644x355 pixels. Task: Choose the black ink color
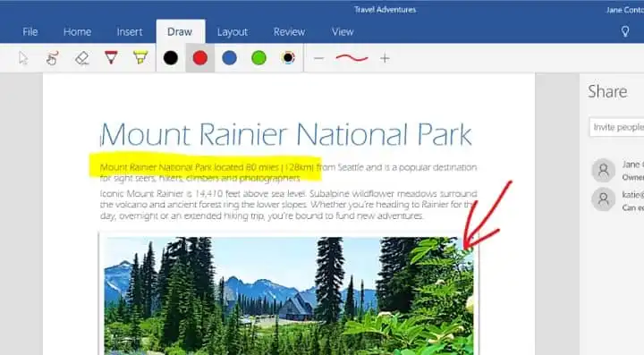point(171,58)
